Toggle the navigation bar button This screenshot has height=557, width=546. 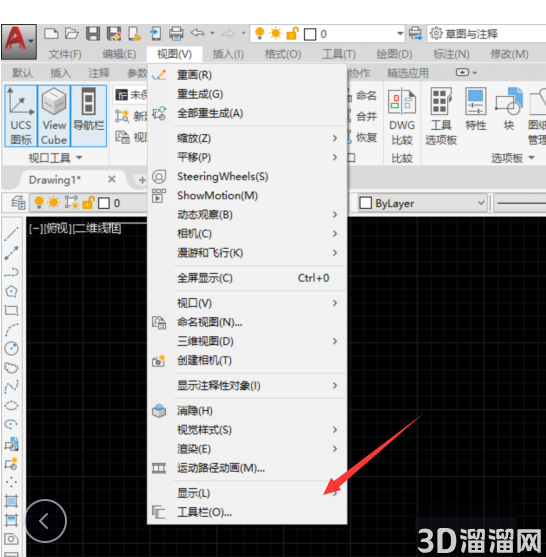pos(89,116)
